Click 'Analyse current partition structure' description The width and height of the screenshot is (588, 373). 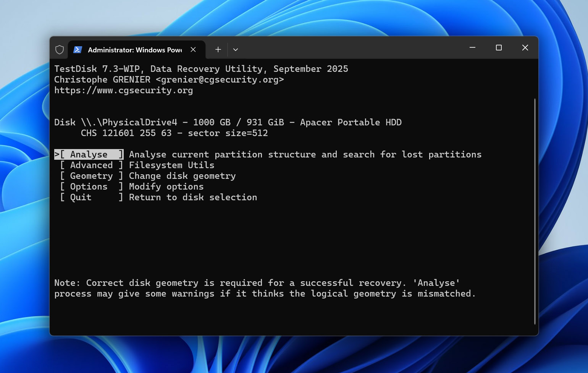coord(305,154)
